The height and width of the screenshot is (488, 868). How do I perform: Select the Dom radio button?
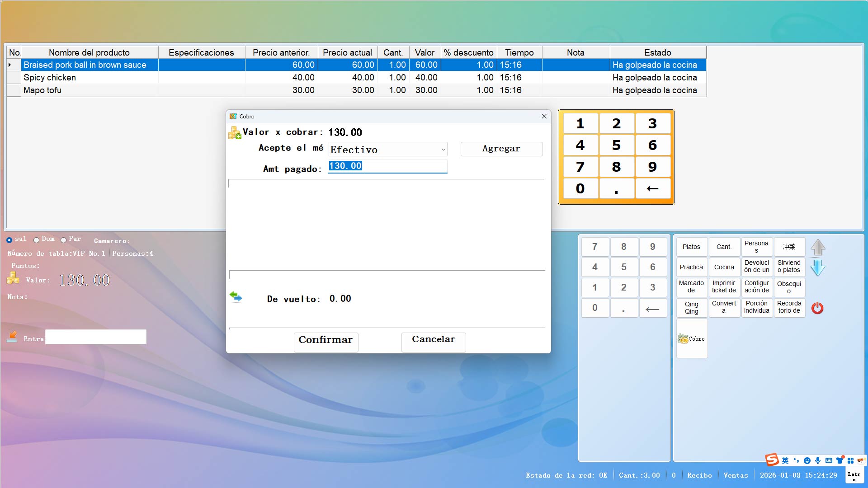click(x=36, y=240)
